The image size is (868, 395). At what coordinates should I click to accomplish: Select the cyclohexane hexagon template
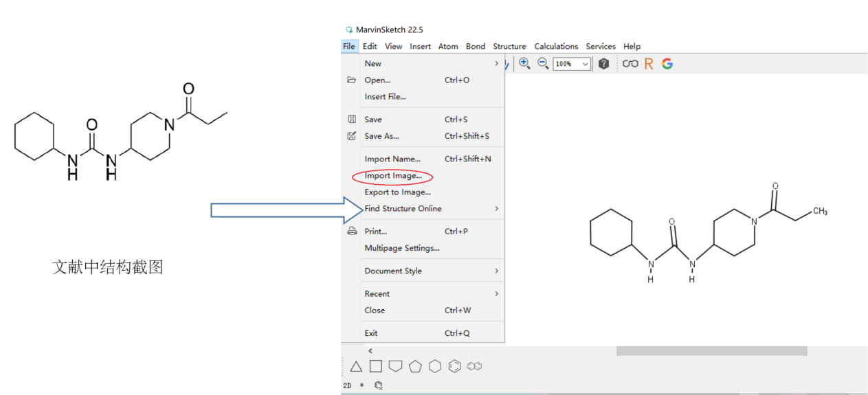[435, 366]
